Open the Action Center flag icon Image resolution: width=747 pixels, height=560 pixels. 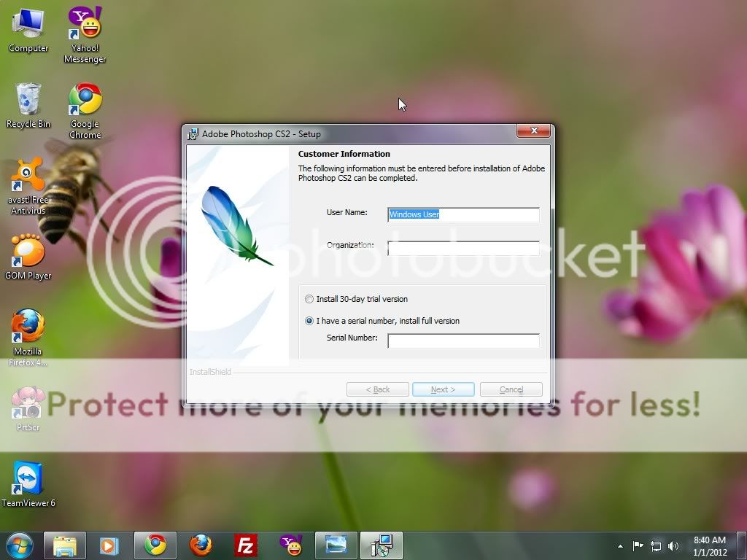(638, 545)
